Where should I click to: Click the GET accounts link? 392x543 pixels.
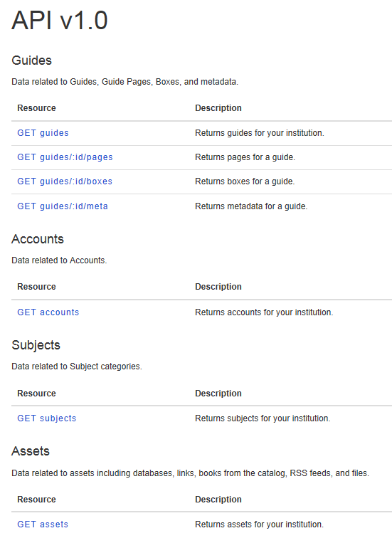click(48, 312)
